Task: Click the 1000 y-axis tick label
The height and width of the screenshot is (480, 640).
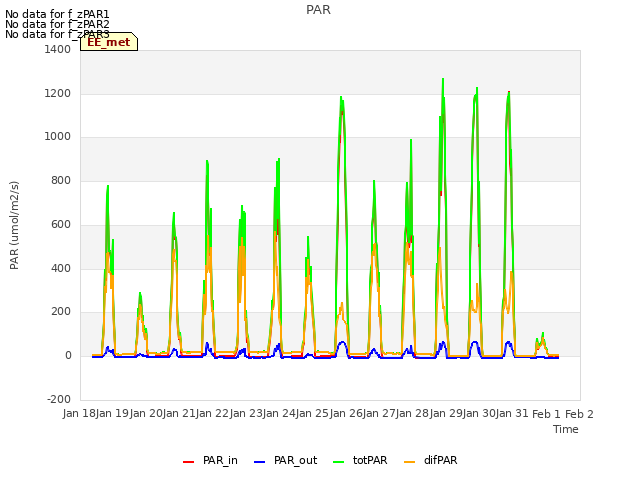Action: click(x=58, y=137)
